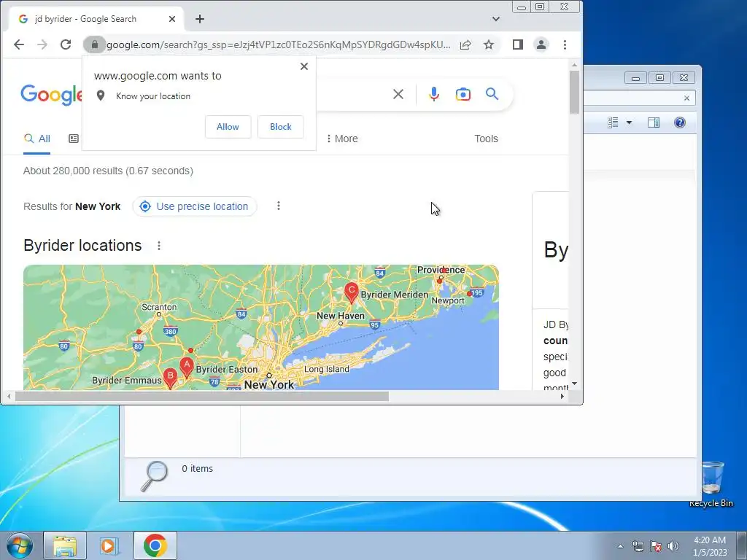Open Explorer help question mark icon
This screenshot has height=560, width=747.
pyautogui.click(x=680, y=122)
